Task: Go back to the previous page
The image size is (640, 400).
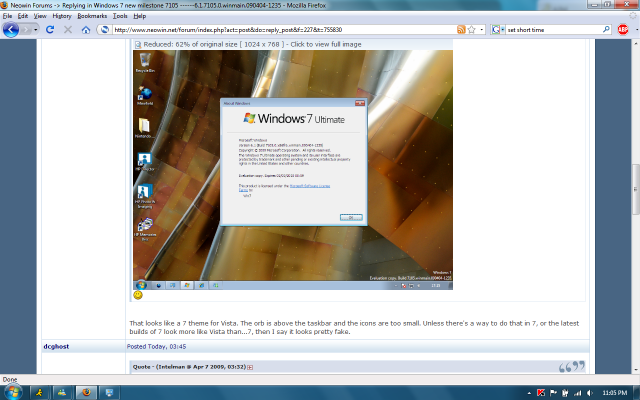Action: click(11, 29)
